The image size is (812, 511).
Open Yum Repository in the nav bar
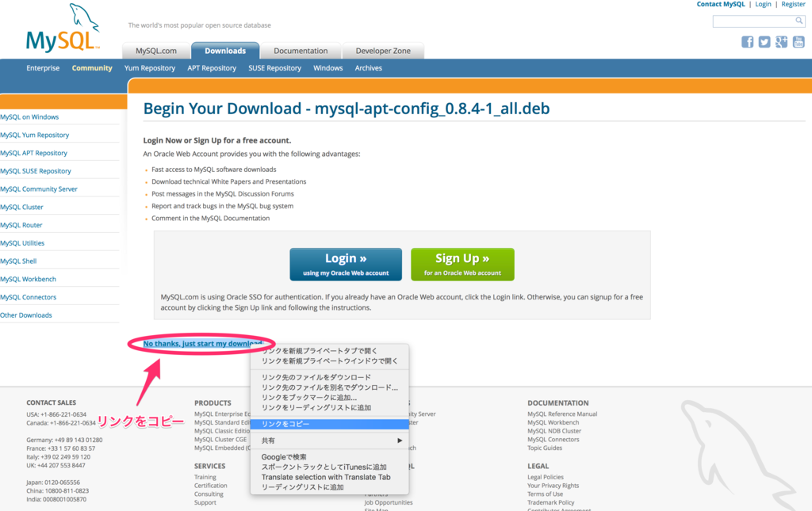(150, 68)
